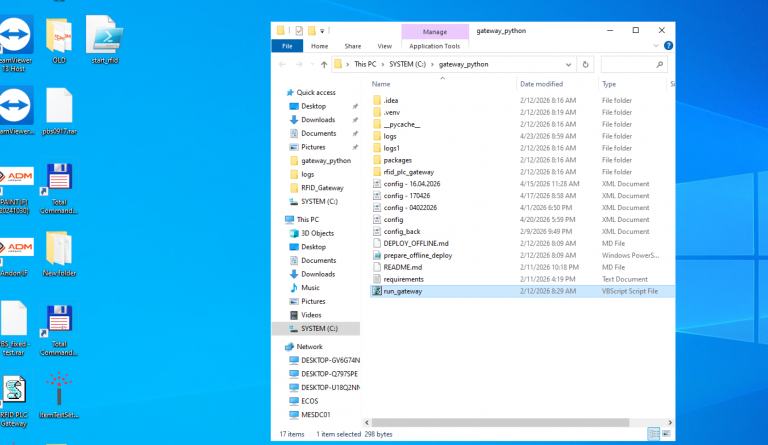Click the Properties quick access toolbar icon
This screenshot has width=768, height=445.
(x=299, y=31)
